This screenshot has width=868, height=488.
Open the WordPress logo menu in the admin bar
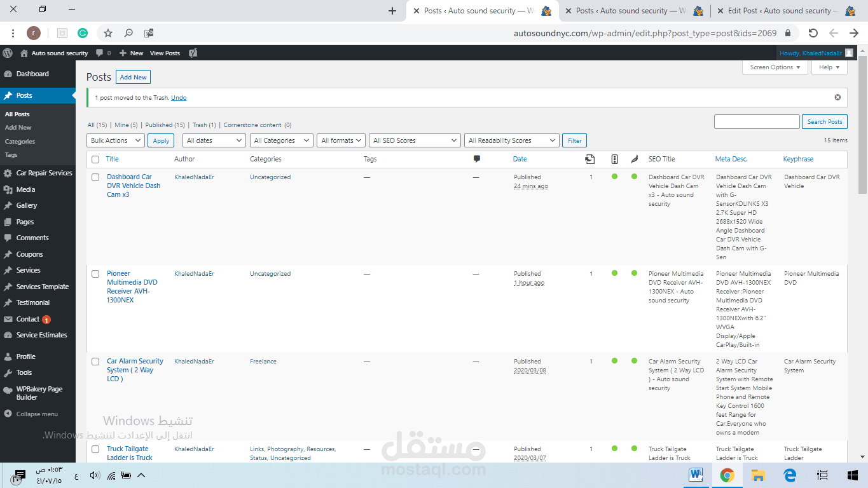pyautogui.click(x=8, y=53)
